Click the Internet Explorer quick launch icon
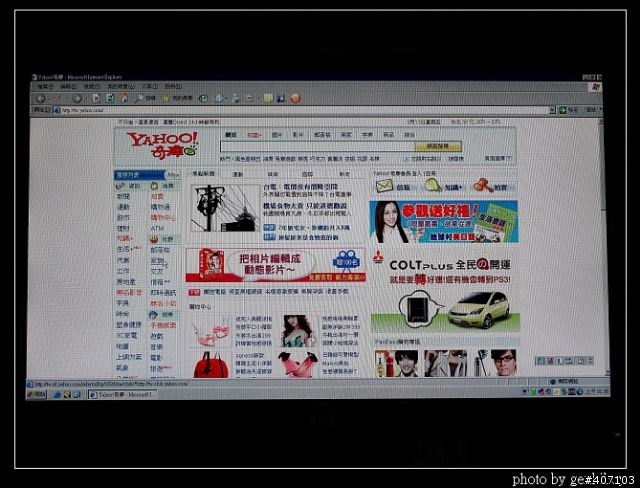 (58, 395)
